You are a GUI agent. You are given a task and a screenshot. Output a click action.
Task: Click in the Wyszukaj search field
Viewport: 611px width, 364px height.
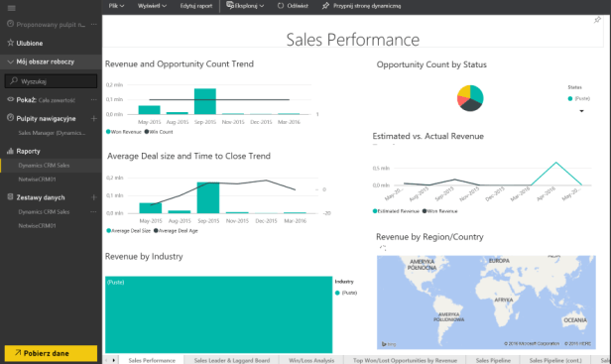51,81
